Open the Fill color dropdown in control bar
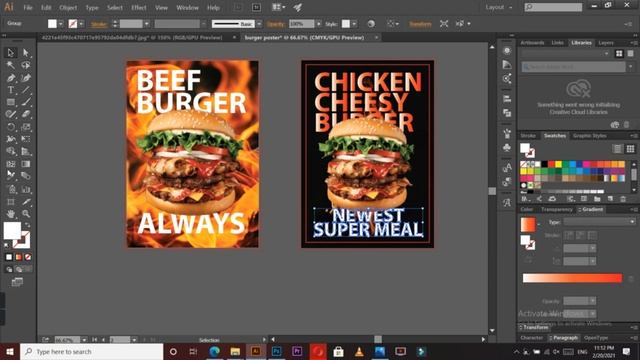 click(61, 24)
